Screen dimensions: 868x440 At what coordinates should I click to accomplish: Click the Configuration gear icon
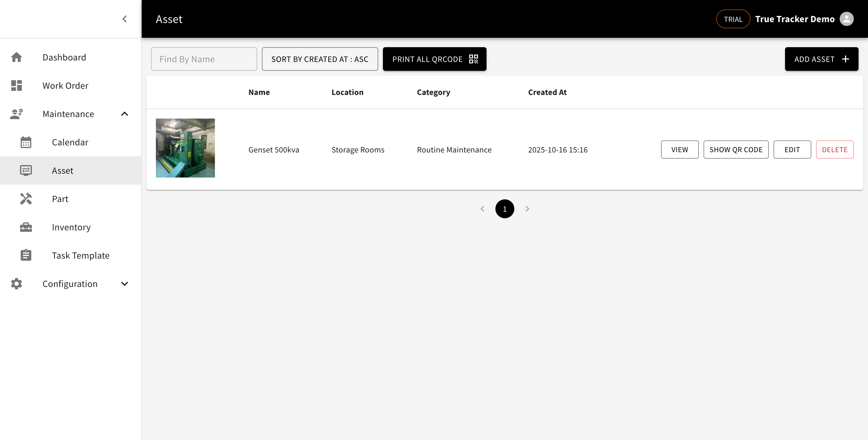(17, 283)
